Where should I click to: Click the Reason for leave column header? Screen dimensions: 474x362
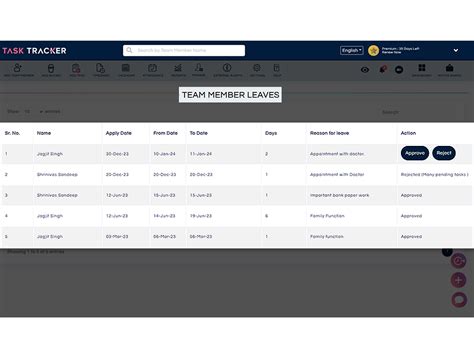click(329, 133)
